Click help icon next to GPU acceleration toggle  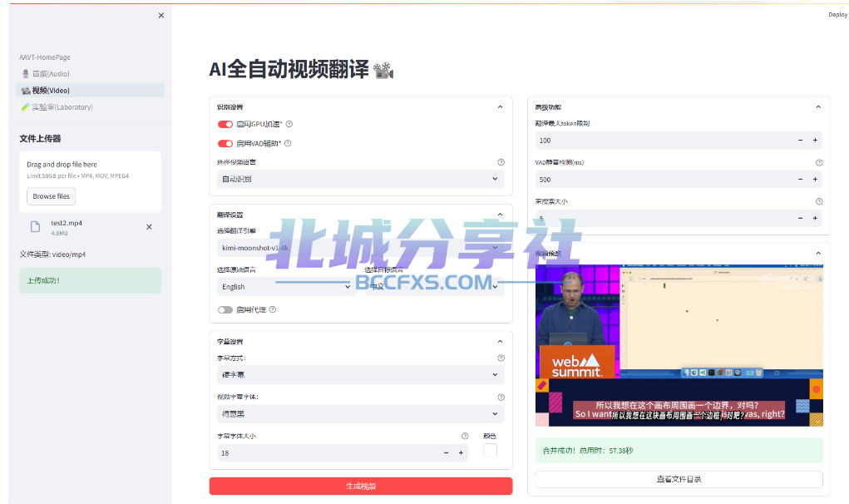(289, 124)
